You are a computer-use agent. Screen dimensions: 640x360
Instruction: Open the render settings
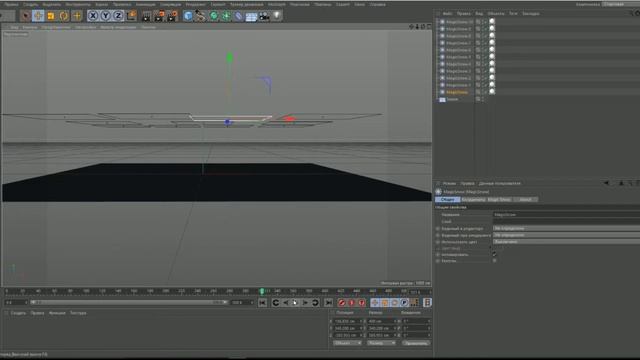[172, 16]
